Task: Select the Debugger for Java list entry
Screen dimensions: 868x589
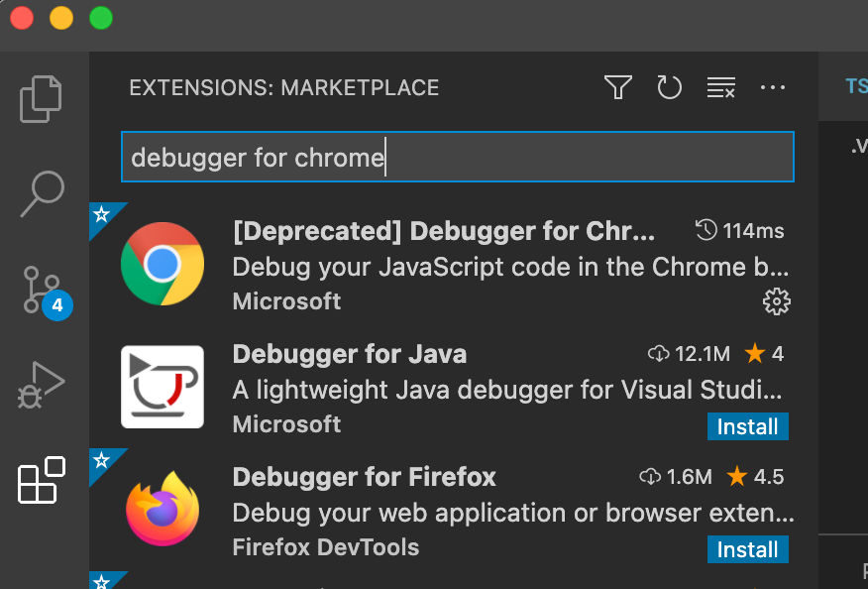Action: coord(454,388)
